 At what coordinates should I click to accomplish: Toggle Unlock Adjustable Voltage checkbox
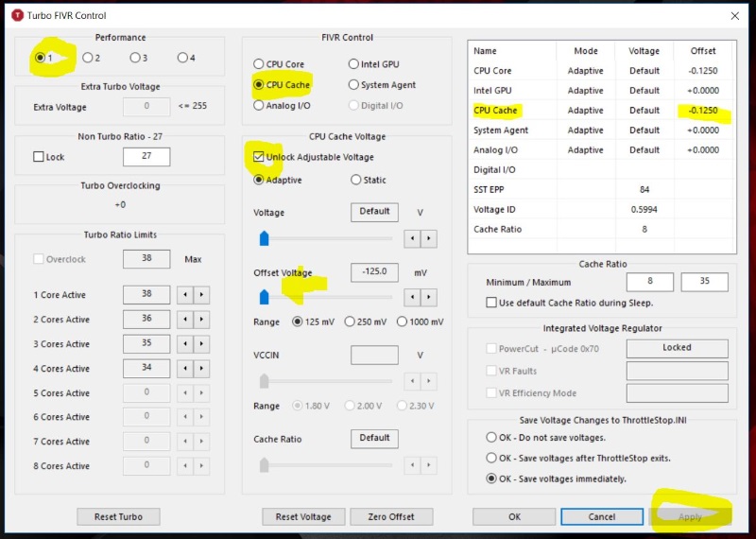point(259,157)
